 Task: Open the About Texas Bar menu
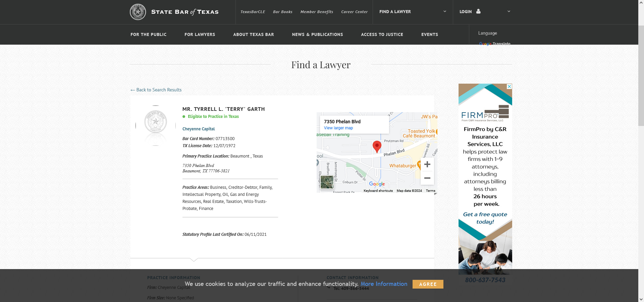tap(254, 35)
